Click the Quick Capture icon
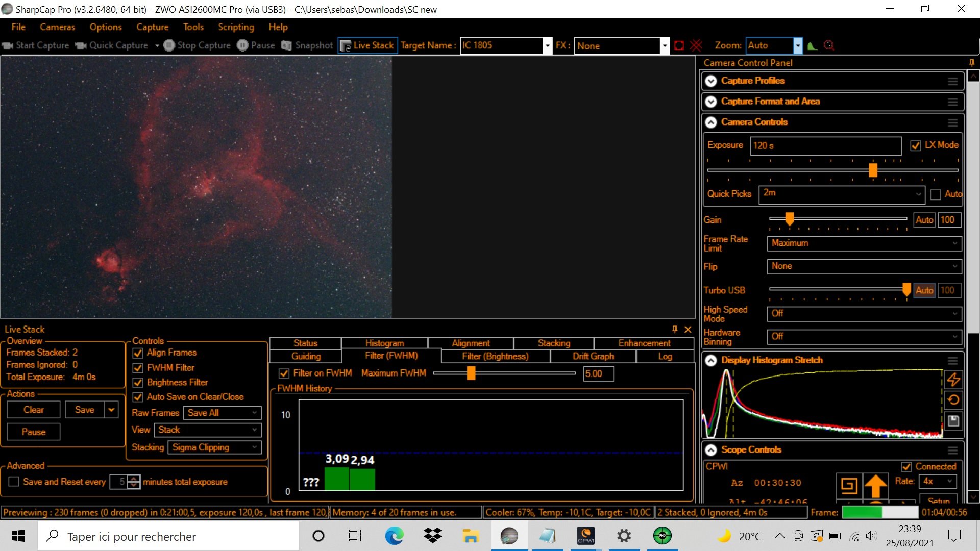 81,46
